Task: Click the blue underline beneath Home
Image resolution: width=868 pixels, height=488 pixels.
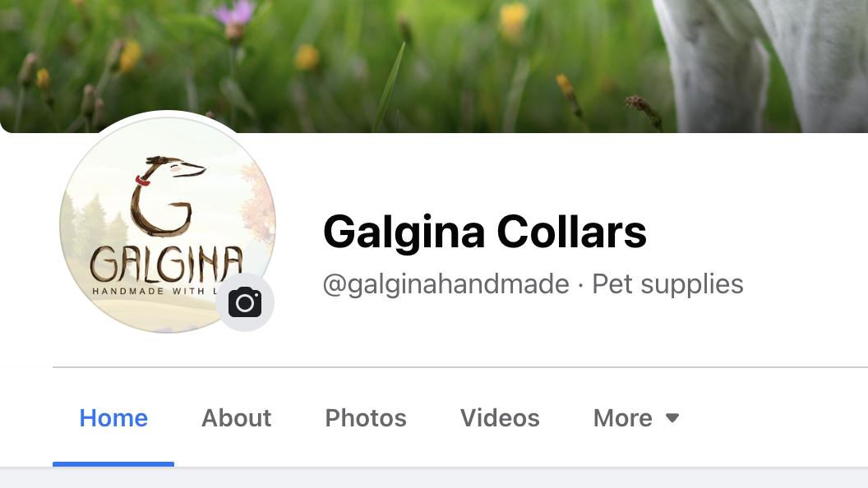Action: [x=113, y=464]
